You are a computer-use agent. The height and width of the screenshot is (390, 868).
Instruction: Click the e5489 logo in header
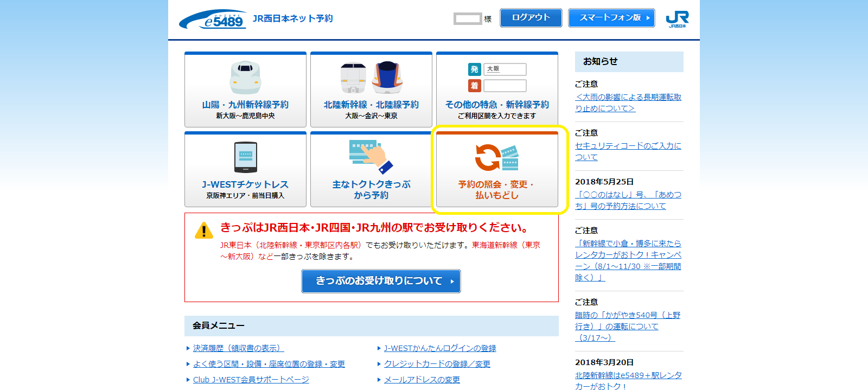pyautogui.click(x=213, y=20)
